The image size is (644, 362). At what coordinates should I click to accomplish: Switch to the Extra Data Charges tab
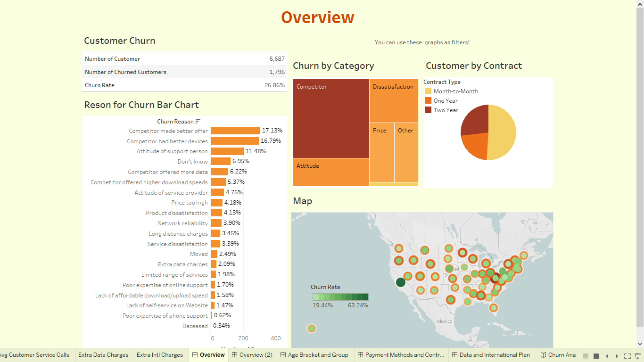coord(104,355)
